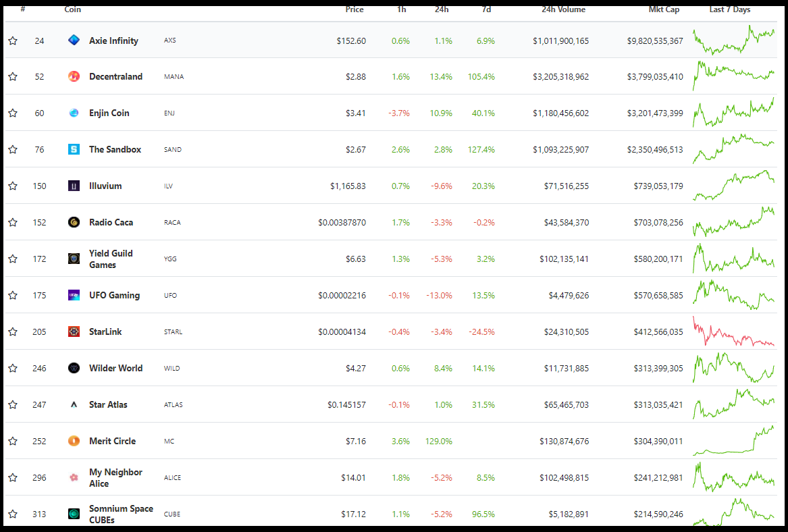Open the UFO Gaming link
Image resolution: width=788 pixels, height=532 pixels.
114,295
